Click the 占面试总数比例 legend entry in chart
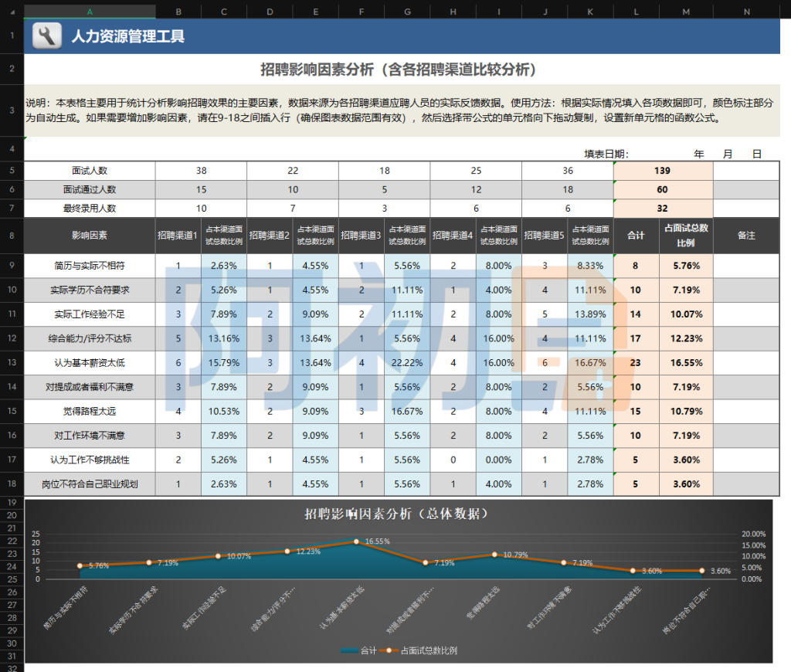791x672 pixels. (419, 651)
